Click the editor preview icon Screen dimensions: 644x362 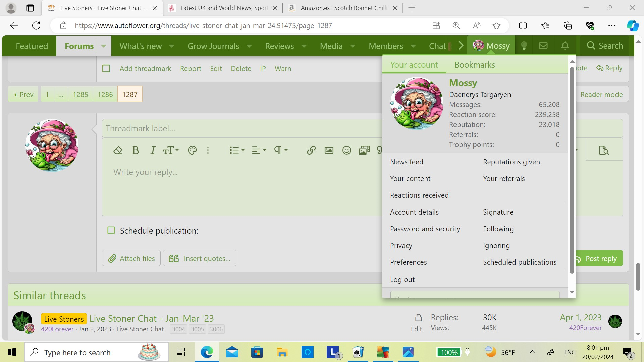604,150
